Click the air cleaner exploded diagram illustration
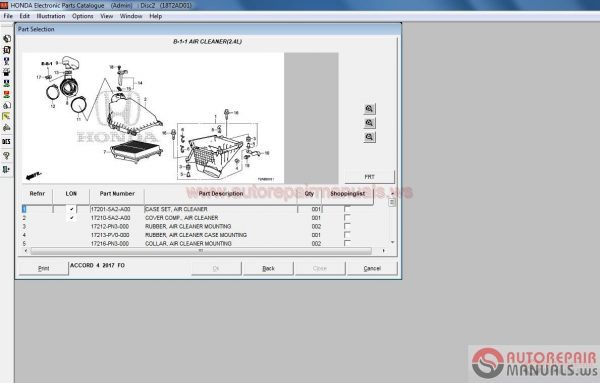The height and width of the screenshot is (383, 600). (x=153, y=118)
